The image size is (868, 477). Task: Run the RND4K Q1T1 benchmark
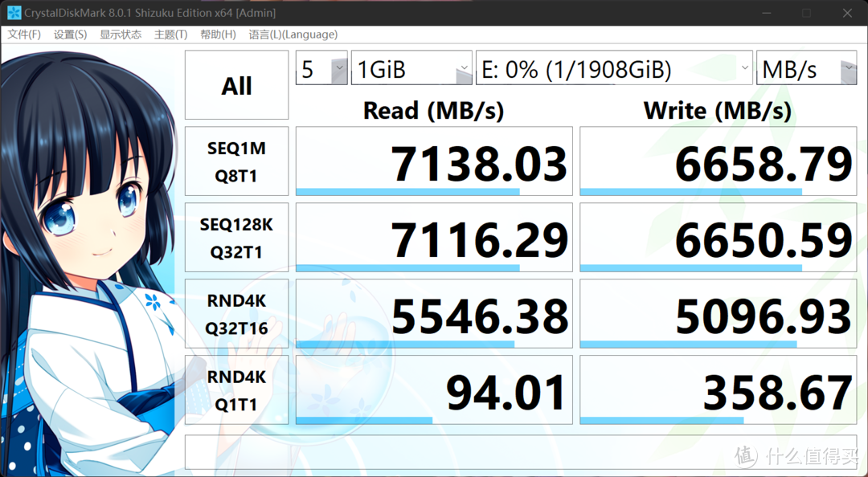pyautogui.click(x=235, y=389)
